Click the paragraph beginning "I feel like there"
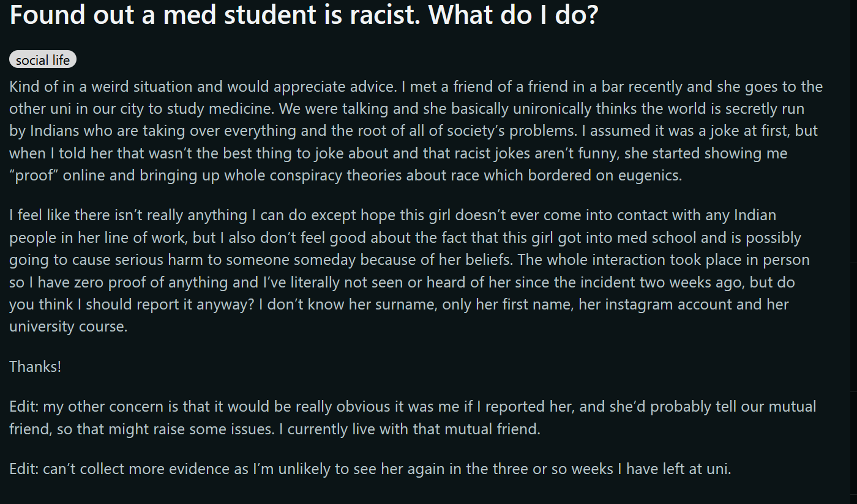Screen dimensions: 857x504 [410, 271]
